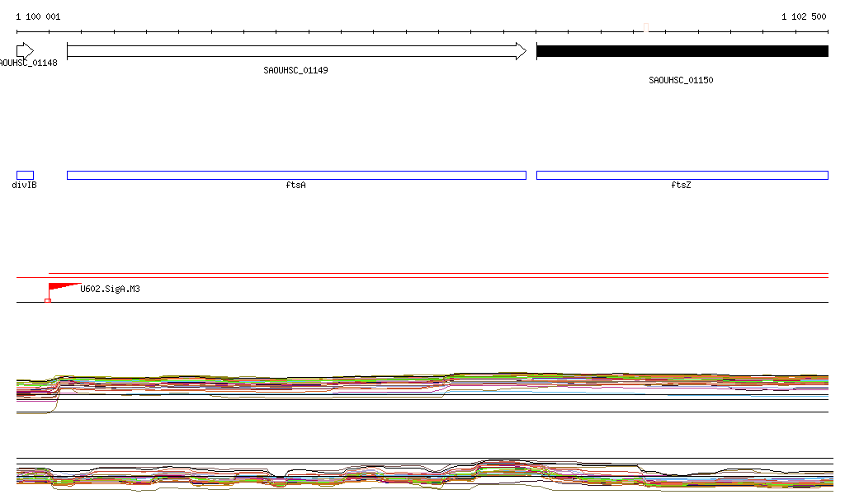Click the small SAOUHSC_01148 gene arrow
The height and width of the screenshot is (504, 845).
click(x=25, y=51)
